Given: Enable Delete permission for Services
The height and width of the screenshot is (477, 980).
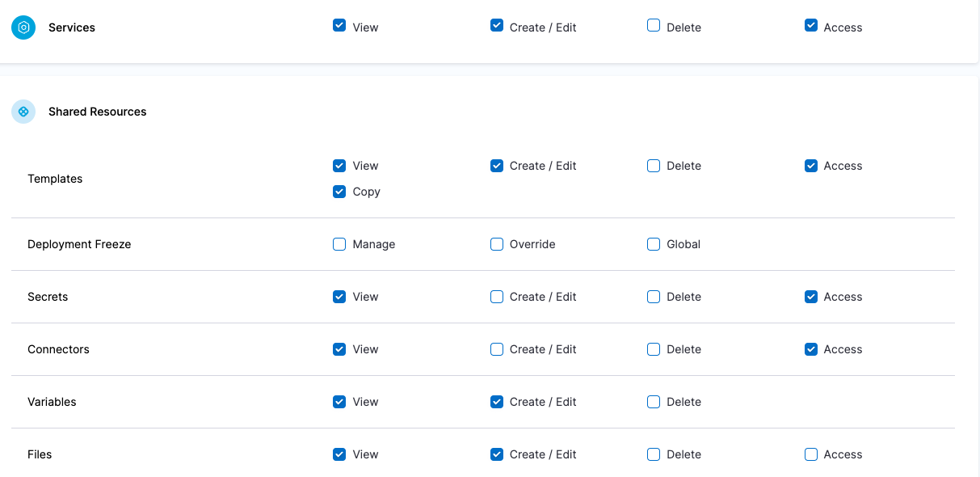Looking at the screenshot, I should 653,25.
